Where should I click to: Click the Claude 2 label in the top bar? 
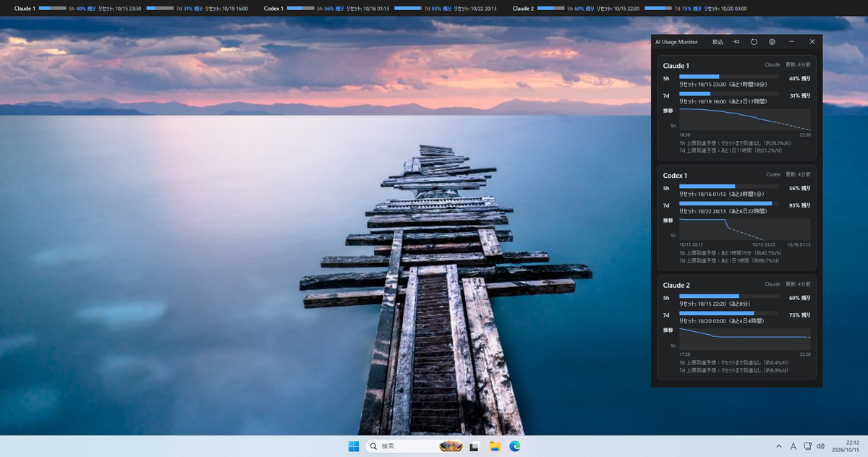523,9
